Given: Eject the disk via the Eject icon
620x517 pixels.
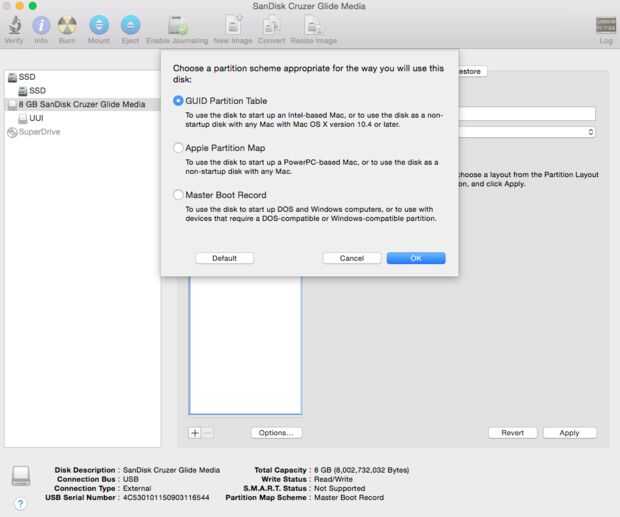Looking at the screenshot, I should point(130,25).
